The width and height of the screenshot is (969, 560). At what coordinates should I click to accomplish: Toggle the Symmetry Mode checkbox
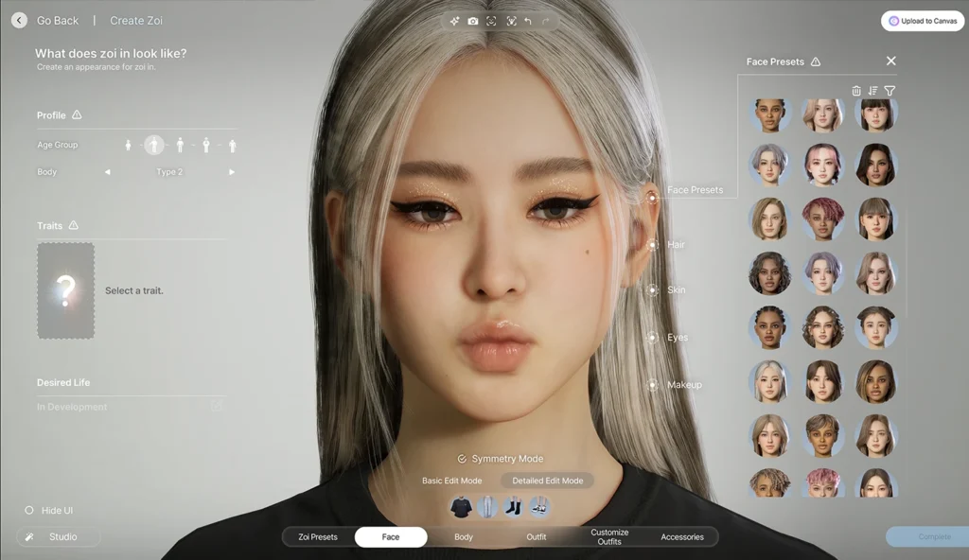pos(462,459)
